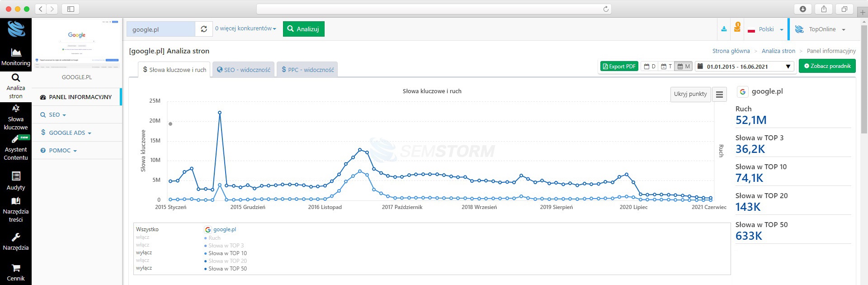The image size is (868, 285).
Task: Toggle Ruch series in the legend
Action: (212, 238)
